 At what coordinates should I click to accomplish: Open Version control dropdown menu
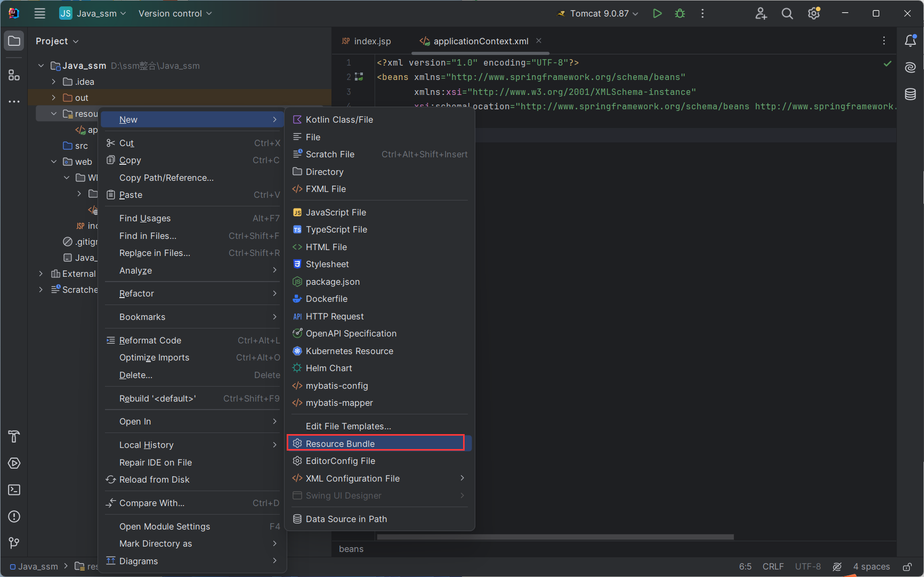click(x=175, y=14)
